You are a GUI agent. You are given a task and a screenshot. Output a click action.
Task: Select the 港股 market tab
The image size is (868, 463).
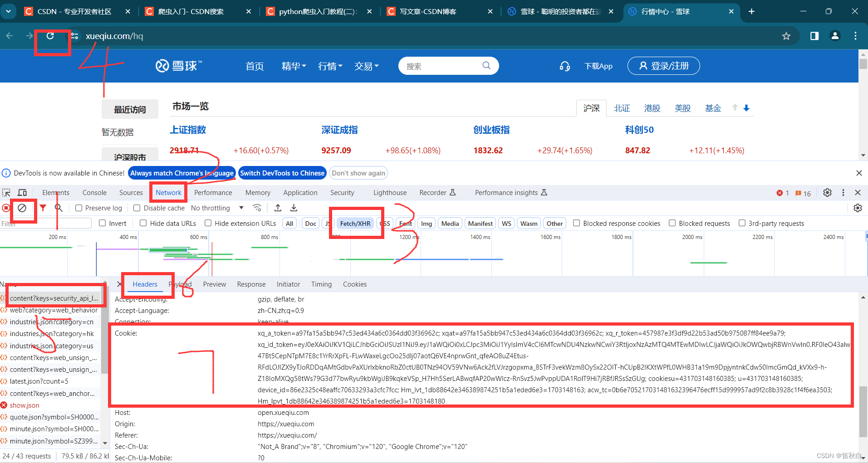tap(652, 108)
